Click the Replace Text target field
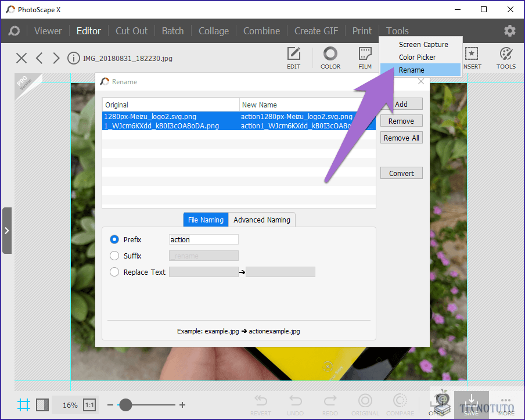Viewport: 525px width, 420px height. 281,272
